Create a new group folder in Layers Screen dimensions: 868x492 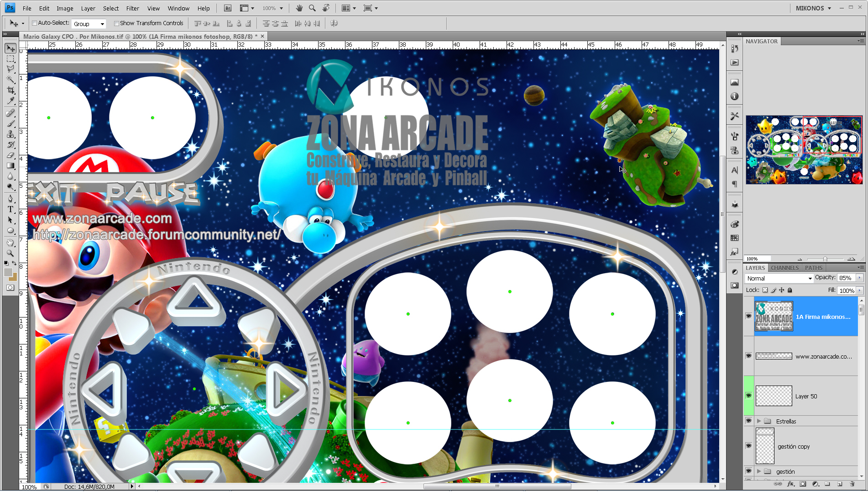pos(827,484)
